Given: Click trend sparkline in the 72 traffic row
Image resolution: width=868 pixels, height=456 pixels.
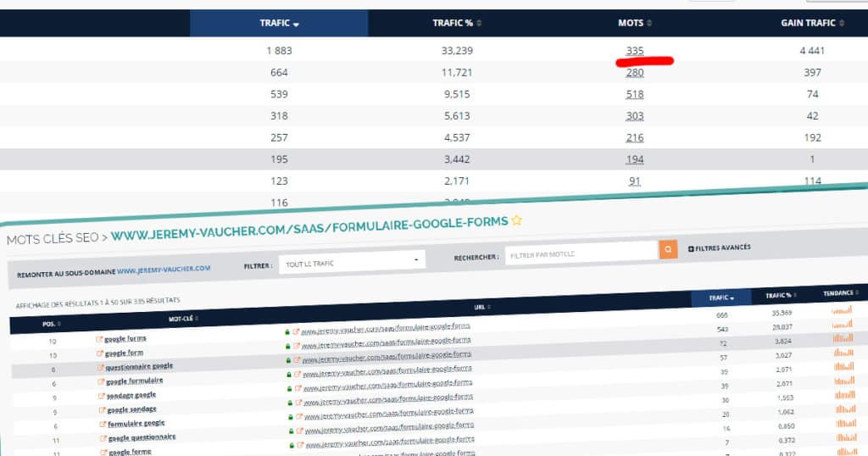Looking at the screenshot, I should pos(843,337).
